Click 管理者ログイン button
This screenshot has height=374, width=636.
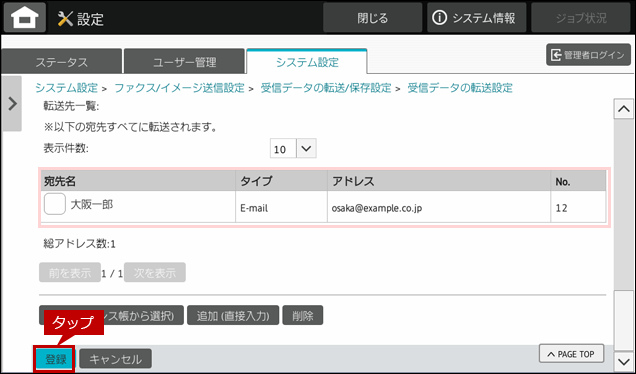pyautogui.click(x=588, y=55)
